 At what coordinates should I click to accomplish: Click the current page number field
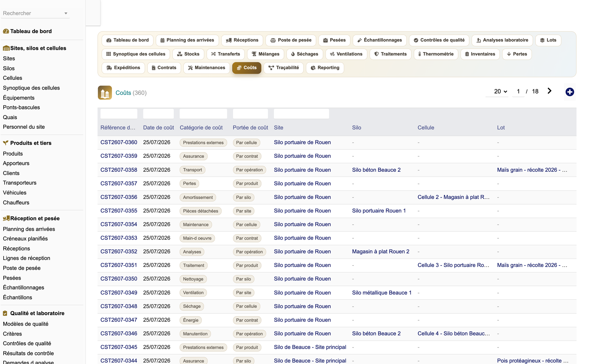coord(518,91)
